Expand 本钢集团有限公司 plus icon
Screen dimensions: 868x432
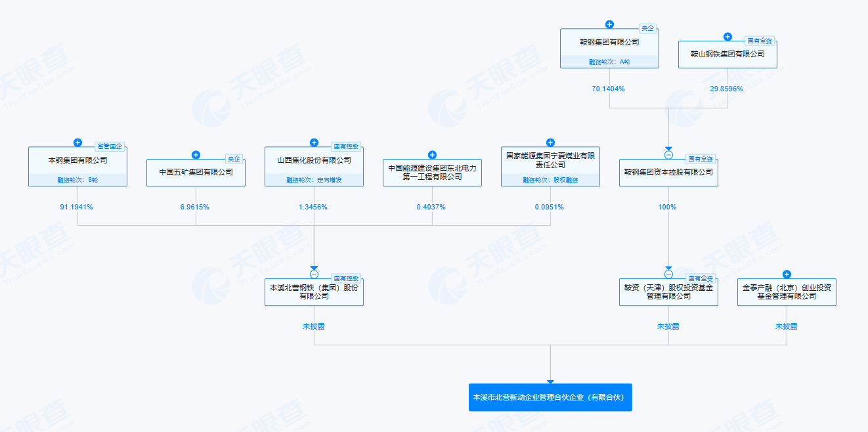coord(77,142)
